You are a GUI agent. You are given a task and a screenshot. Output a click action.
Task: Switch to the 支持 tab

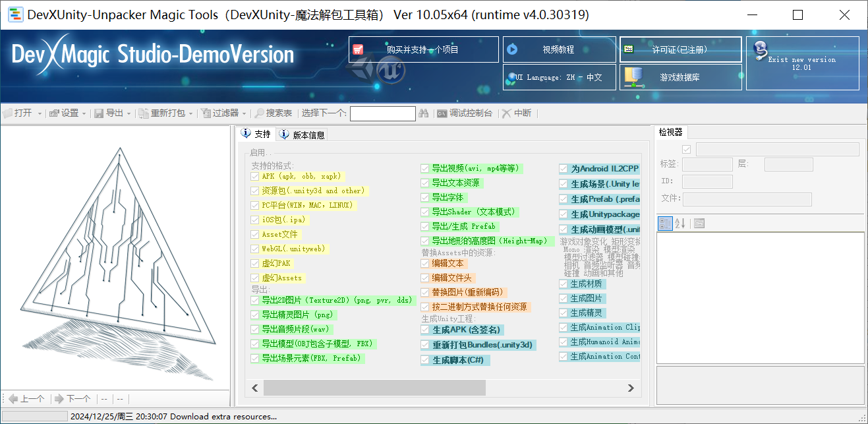coord(256,134)
